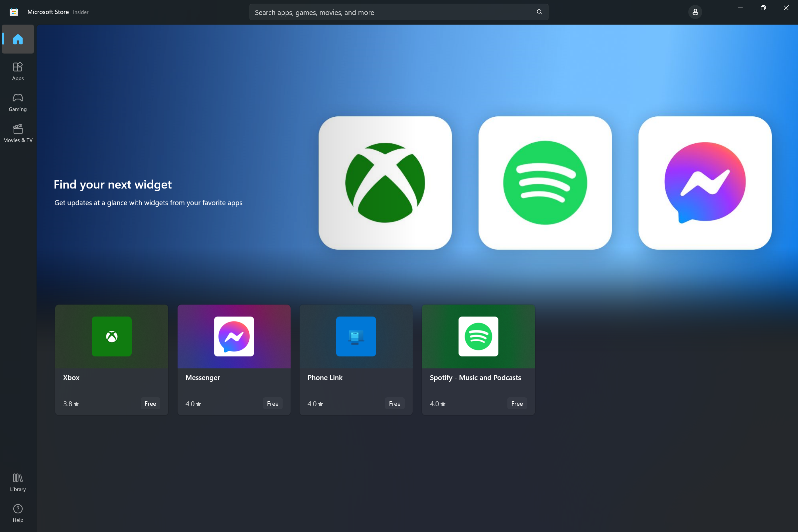Open the Messenger app page
This screenshot has height=532, width=798.
tap(233, 359)
